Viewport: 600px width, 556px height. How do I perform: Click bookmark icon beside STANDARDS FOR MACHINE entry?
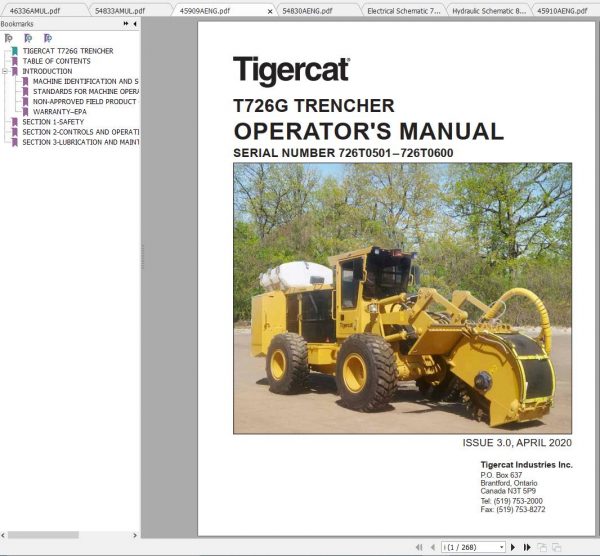[x=25, y=91]
